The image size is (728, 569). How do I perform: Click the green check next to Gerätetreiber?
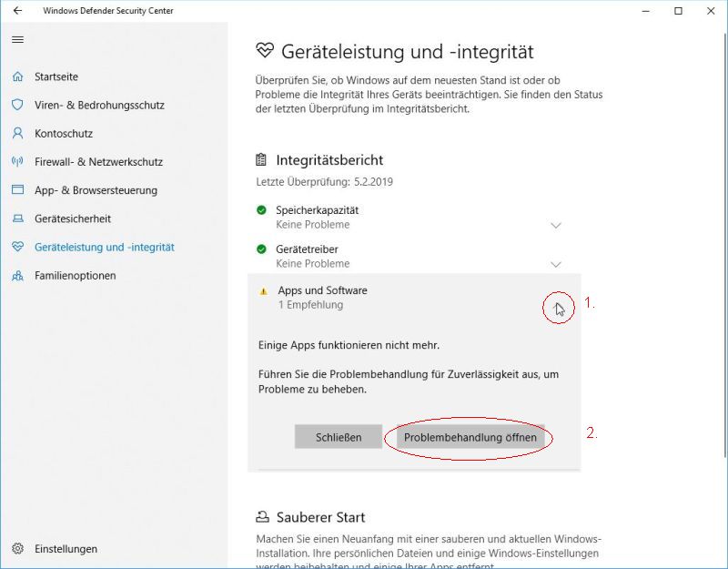[261, 249]
